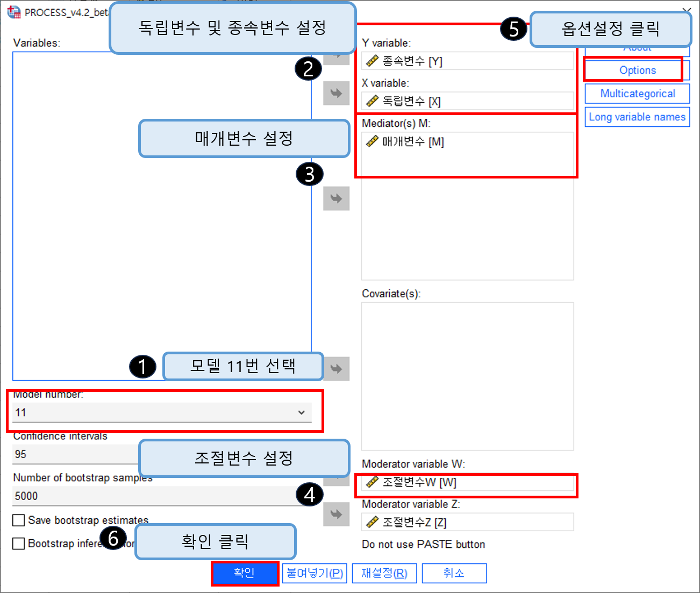The width and height of the screenshot is (700, 593).
Task: Confirm with the 확인 button
Action: [x=245, y=573]
